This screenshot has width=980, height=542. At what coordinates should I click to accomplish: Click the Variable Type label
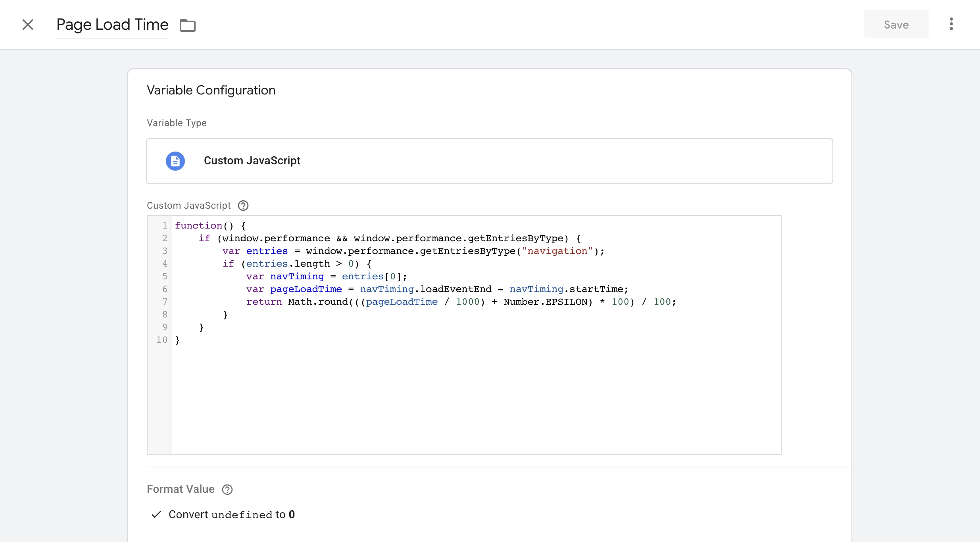177,123
